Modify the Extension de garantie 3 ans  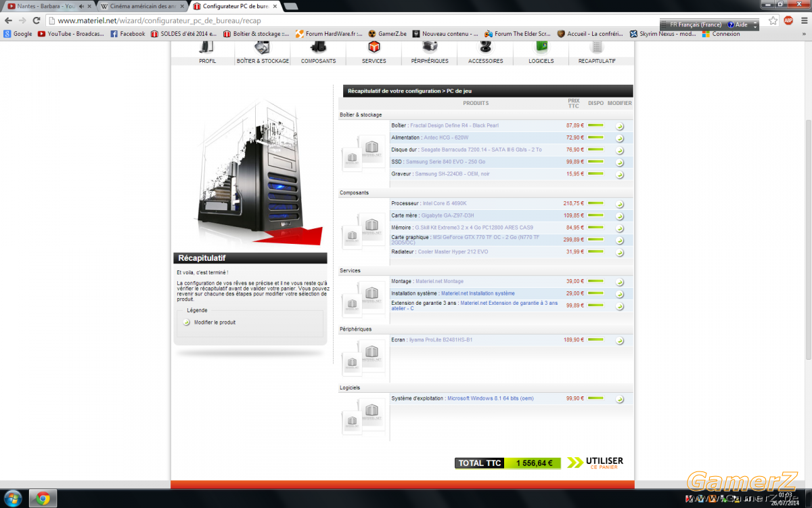tap(619, 306)
